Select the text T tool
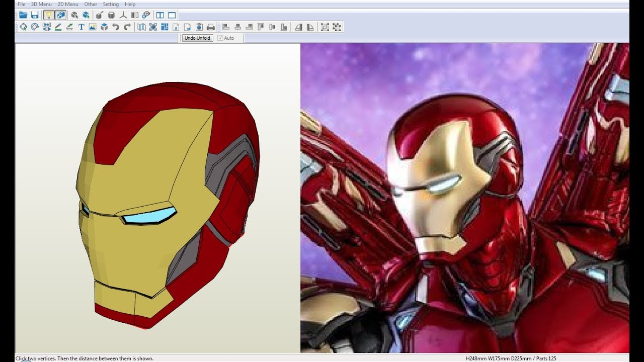Image resolution: width=644 pixels, height=362 pixels. (81, 27)
